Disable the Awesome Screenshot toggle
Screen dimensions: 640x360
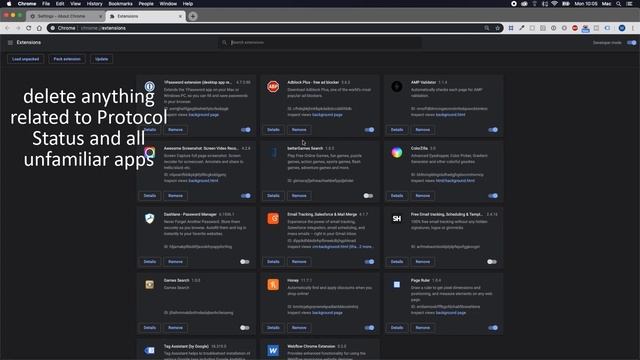point(246,196)
